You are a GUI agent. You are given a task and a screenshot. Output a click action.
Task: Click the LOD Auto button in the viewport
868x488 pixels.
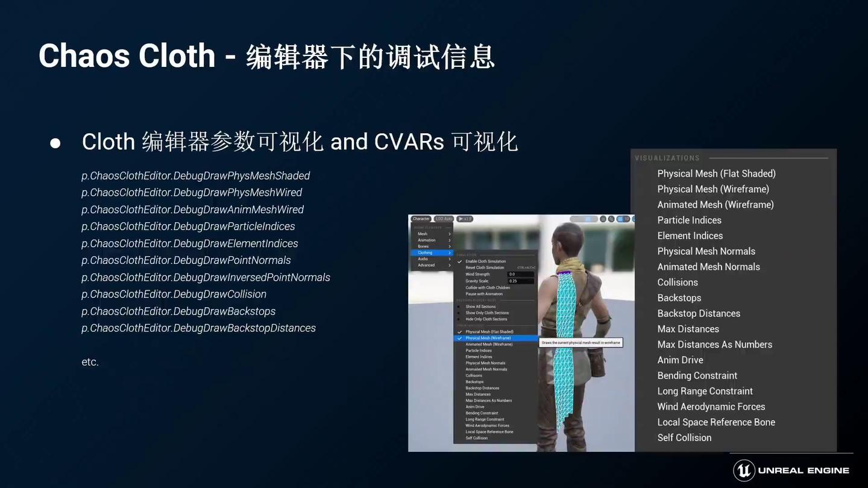point(444,219)
